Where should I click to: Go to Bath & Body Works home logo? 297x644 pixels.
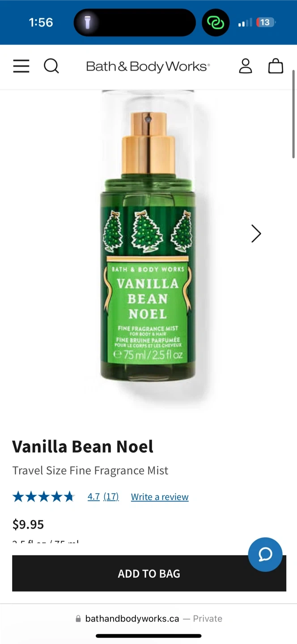click(148, 67)
